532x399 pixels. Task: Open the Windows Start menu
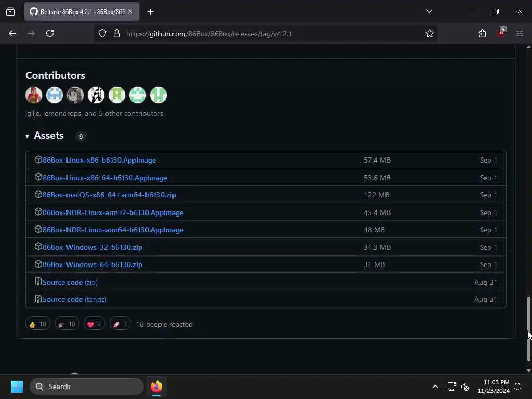pyautogui.click(x=17, y=387)
